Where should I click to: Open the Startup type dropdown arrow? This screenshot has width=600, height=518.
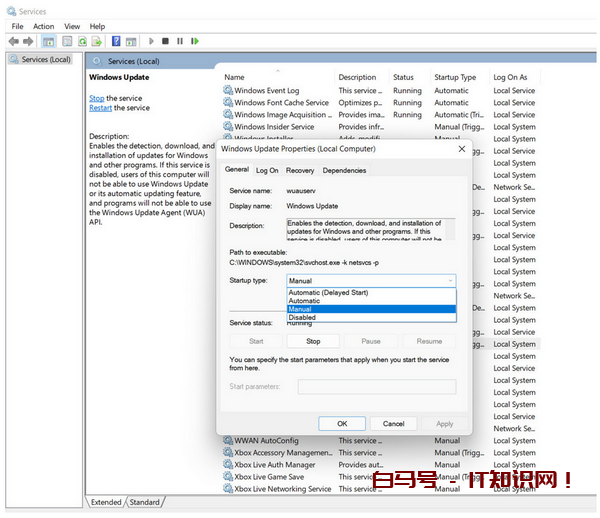pyautogui.click(x=450, y=282)
